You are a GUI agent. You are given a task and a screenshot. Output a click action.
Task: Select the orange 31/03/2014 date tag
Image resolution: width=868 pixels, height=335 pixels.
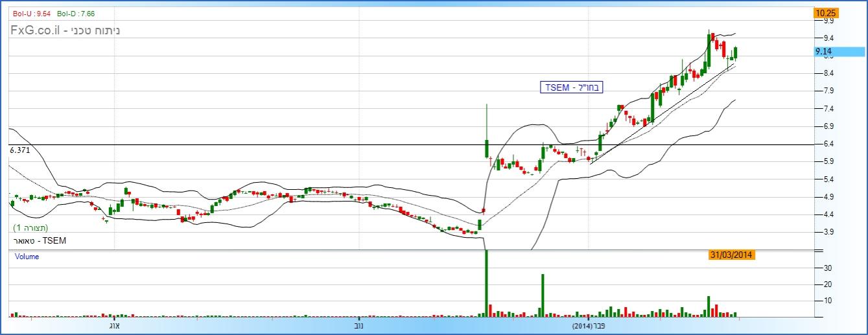[x=732, y=255]
